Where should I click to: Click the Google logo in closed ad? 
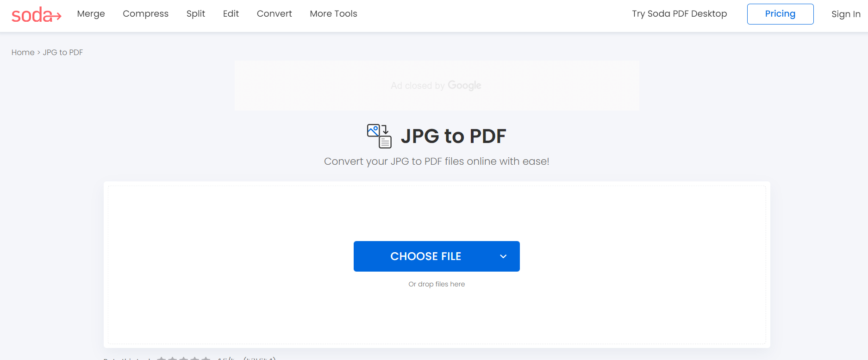click(464, 86)
